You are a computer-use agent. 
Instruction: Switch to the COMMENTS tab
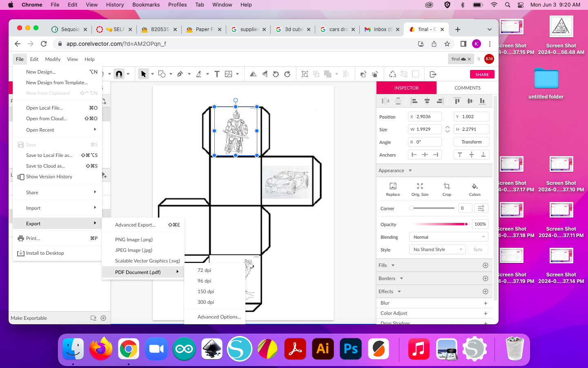point(468,88)
